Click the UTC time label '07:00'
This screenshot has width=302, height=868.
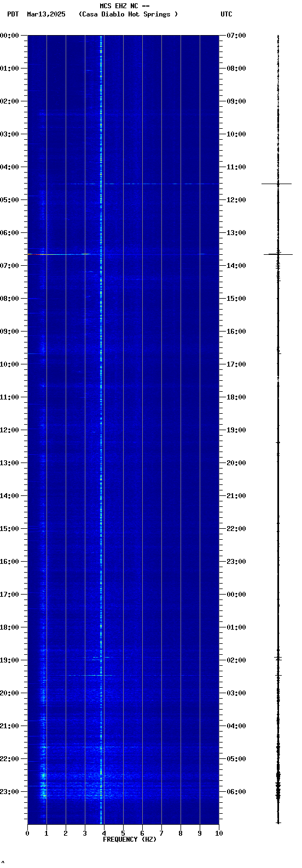click(x=236, y=36)
